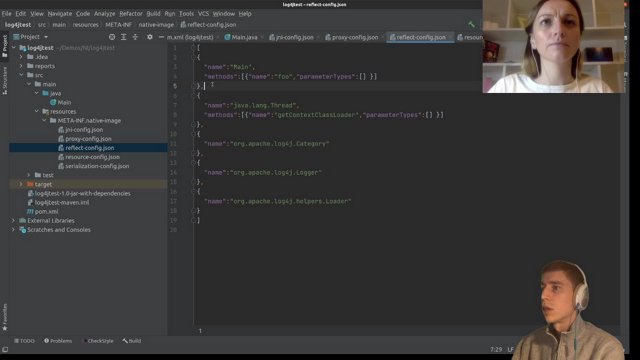The image size is (640, 360).
Task: Open the Refactor menu
Action: (x=131, y=13)
